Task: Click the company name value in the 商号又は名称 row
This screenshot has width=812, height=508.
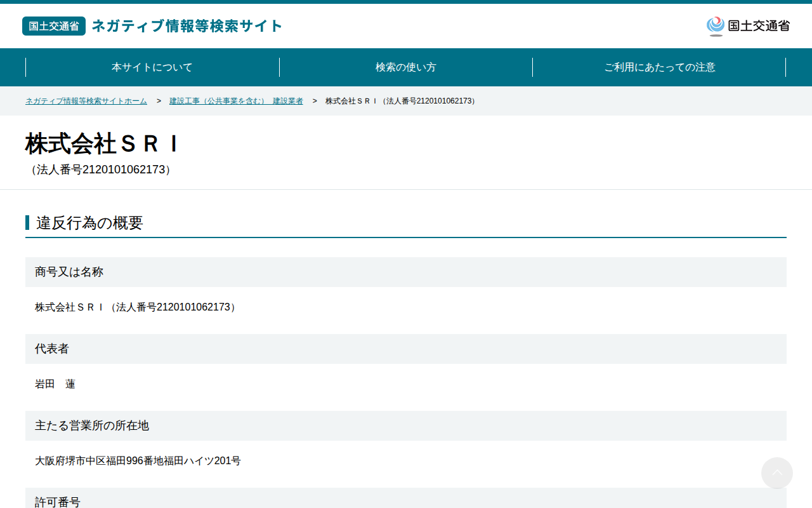Action: (x=137, y=307)
